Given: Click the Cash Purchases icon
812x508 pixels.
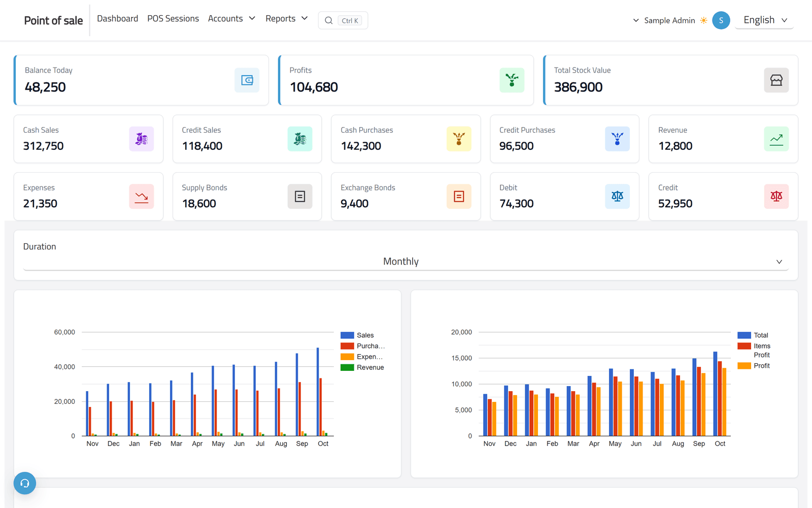Looking at the screenshot, I should coord(459,139).
